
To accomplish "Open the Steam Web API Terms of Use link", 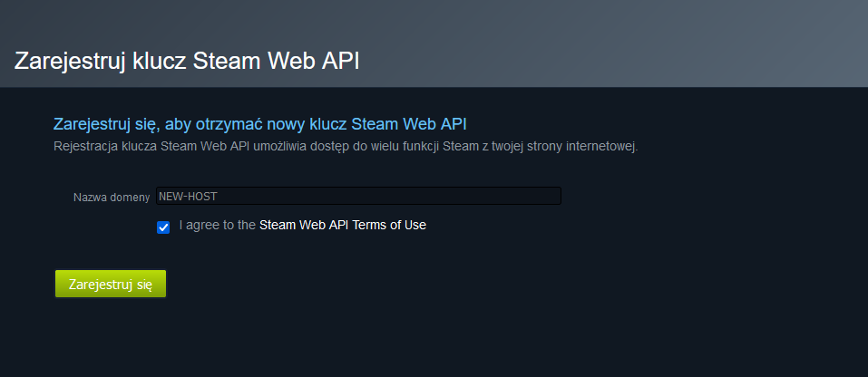I will pyautogui.click(x=342, y=225).
